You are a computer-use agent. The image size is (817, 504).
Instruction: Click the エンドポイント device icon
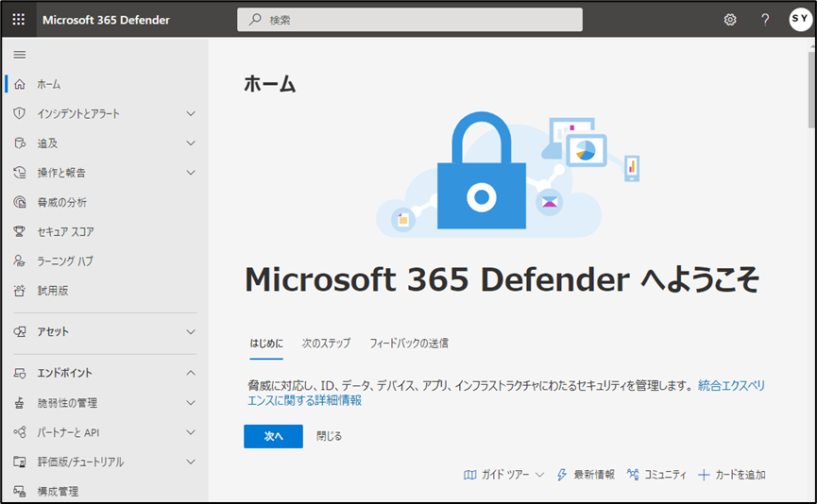pyautogui.click(x=20, y=373)
